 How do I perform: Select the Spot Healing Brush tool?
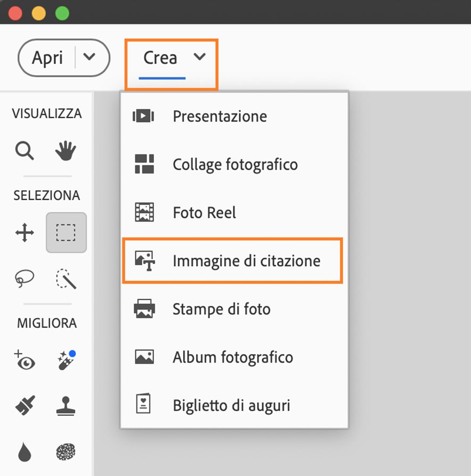(66, 360)
